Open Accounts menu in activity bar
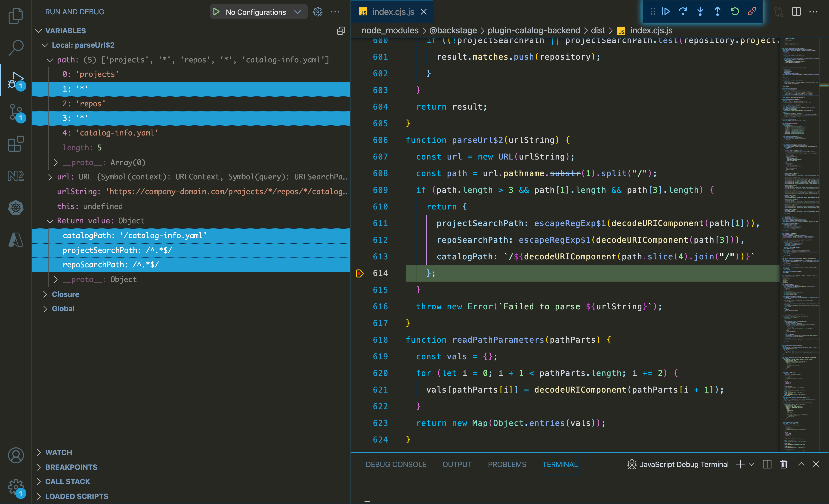The height and width of the screenshot is (504, 829). pyautogui.click(x=15, y=456)
